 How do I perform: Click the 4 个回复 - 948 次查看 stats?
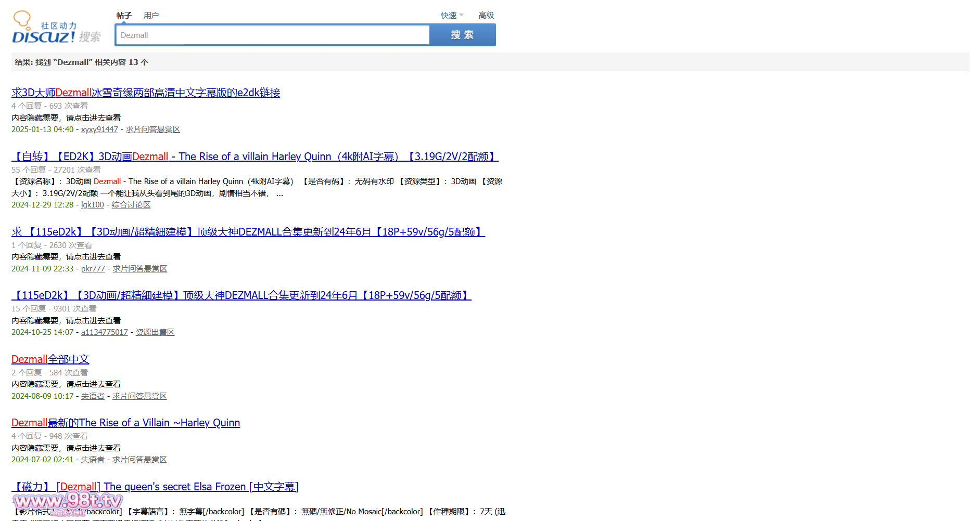coord(49,436)
